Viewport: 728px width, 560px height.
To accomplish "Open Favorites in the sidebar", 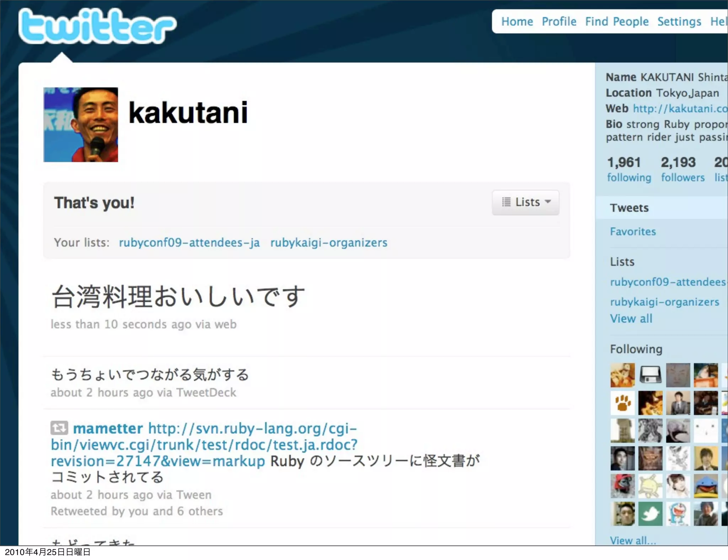I will pos(633,232).
